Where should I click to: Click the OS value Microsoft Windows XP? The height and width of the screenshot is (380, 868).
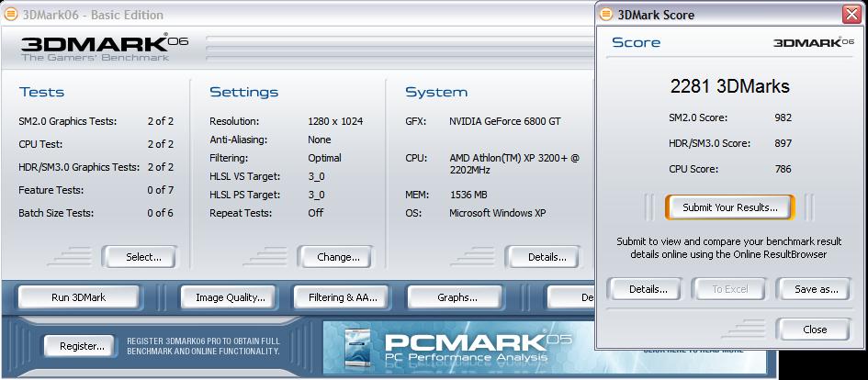click(x=498, y=213)
